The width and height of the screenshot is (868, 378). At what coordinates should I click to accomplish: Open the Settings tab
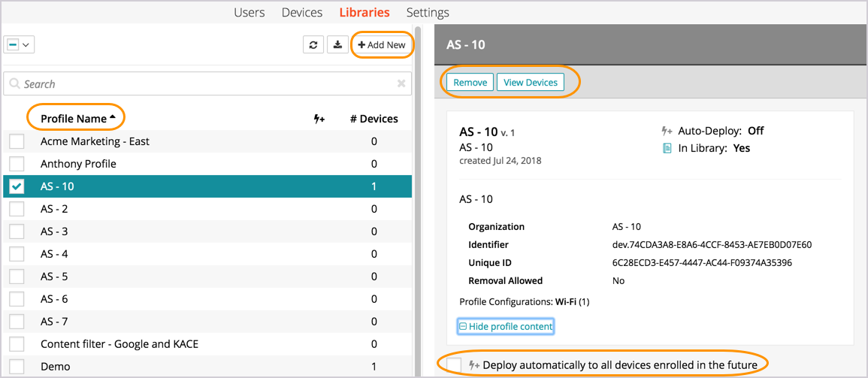(x=428, y=12)
